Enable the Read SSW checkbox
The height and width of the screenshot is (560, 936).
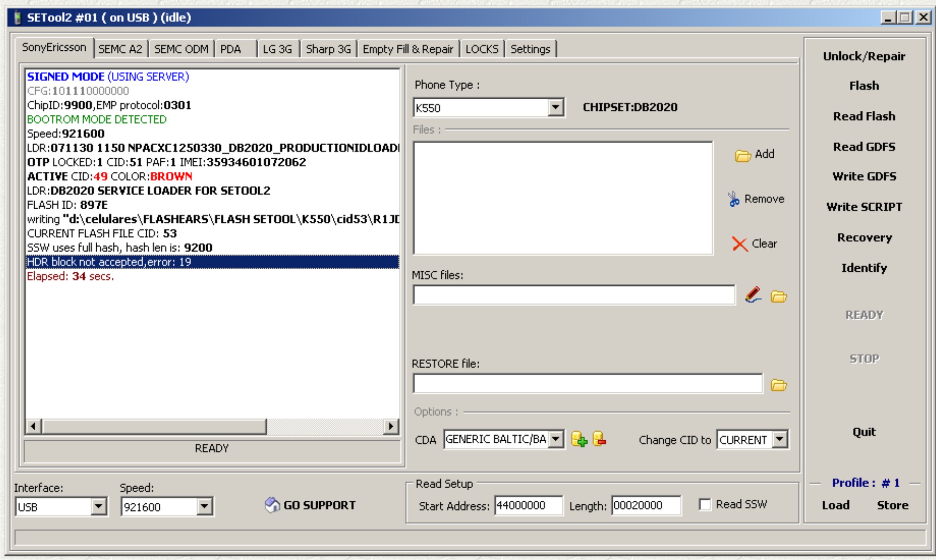705,504
